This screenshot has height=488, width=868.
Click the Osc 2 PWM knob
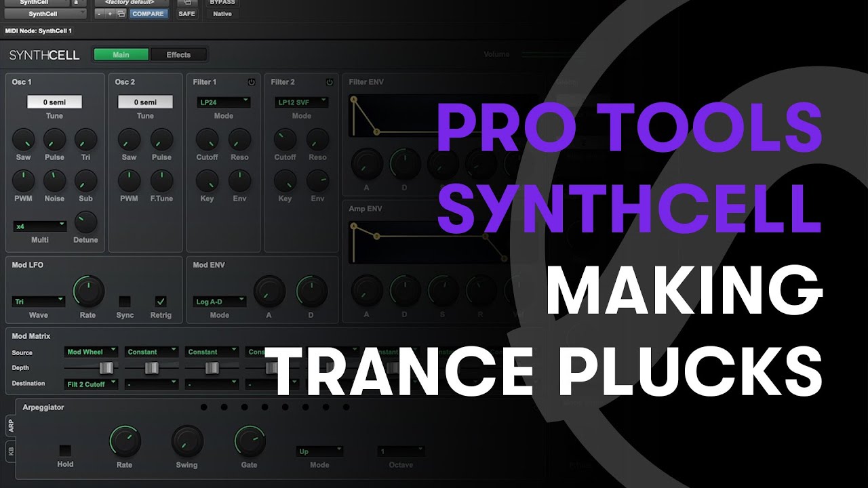129,180
